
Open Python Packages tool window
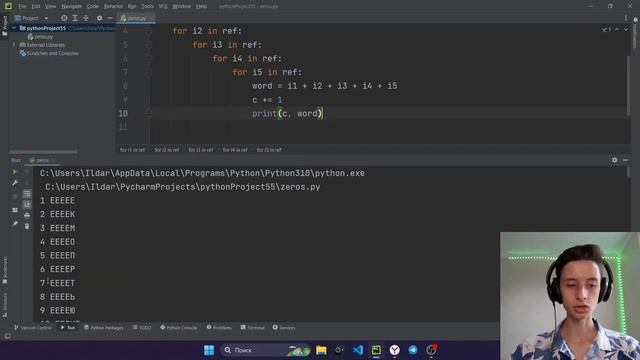click(x=104, y=327)
